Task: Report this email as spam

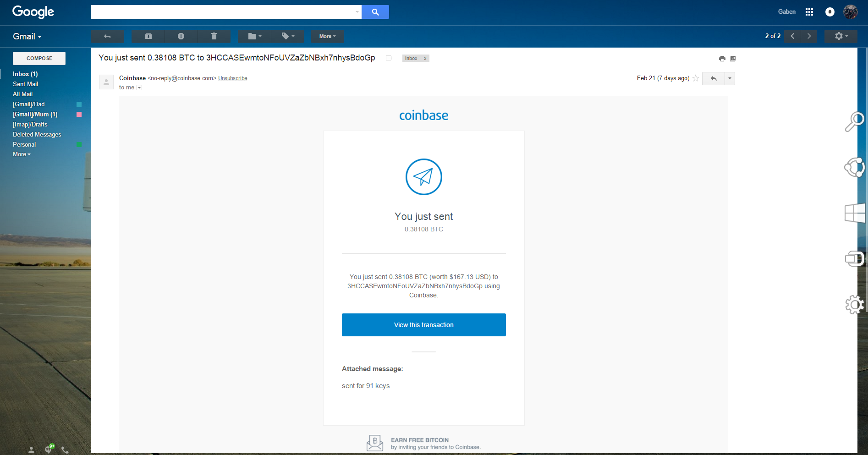Action: tap(181, 36)
